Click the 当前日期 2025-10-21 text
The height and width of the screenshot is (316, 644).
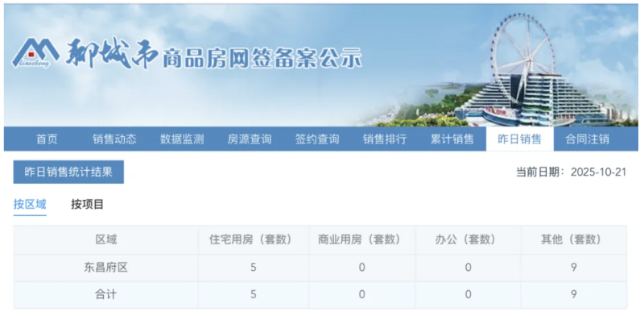(x=571, y=172)
